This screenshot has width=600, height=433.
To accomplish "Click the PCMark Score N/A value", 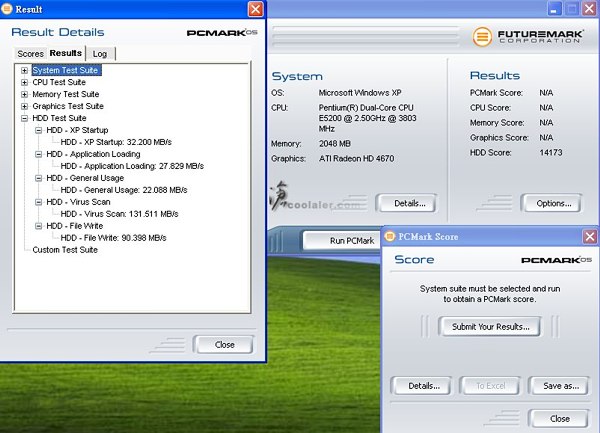I will pyautogui.click(x=546, y=93).
